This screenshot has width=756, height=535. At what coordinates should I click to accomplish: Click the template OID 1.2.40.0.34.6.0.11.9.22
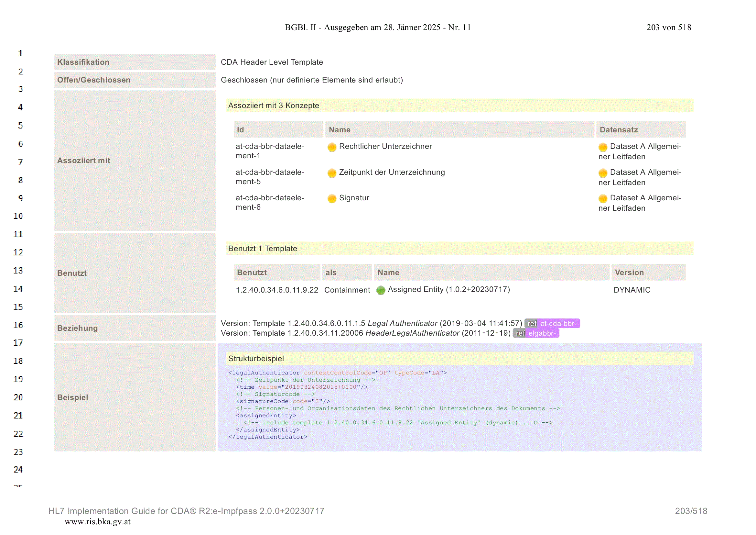(277, 290)
